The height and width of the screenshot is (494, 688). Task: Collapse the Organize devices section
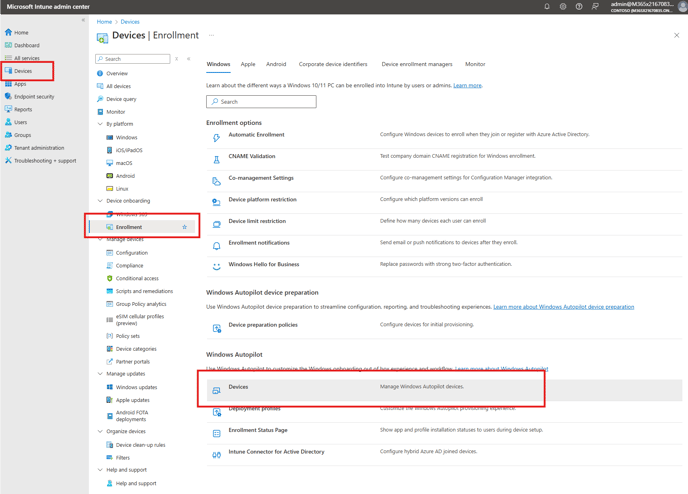click(x=100, y=431)
